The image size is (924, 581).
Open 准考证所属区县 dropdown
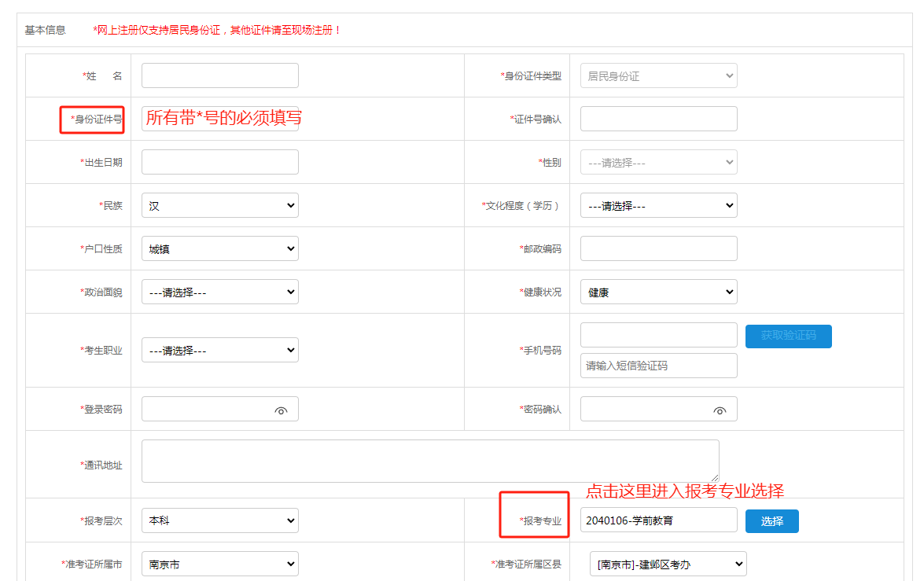click(x=668, y=564)
